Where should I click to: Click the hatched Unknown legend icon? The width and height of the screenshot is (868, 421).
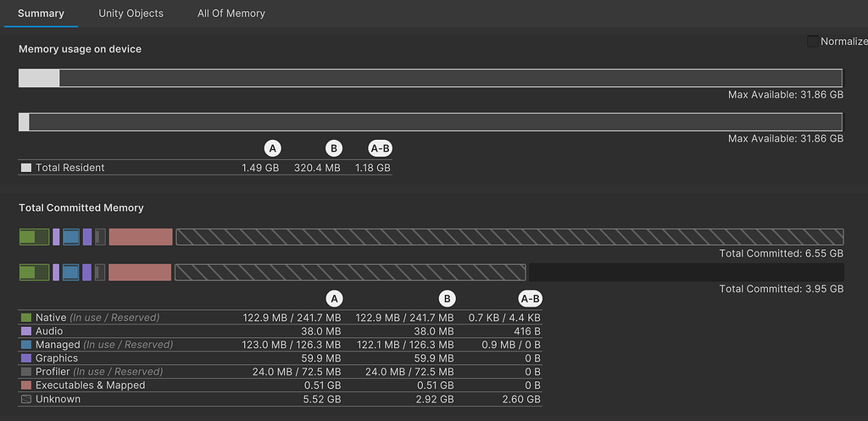click(25, 399)
